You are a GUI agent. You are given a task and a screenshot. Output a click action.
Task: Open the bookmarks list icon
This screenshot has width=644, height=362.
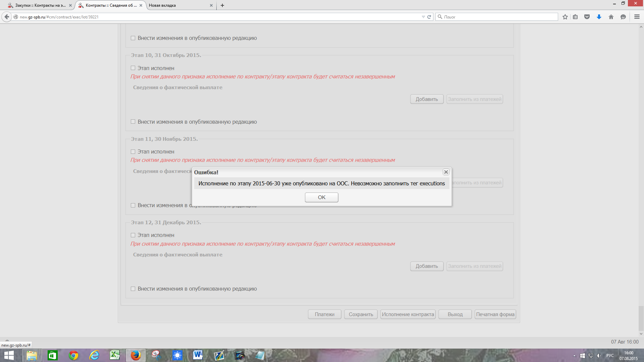(x=575, y=17)
